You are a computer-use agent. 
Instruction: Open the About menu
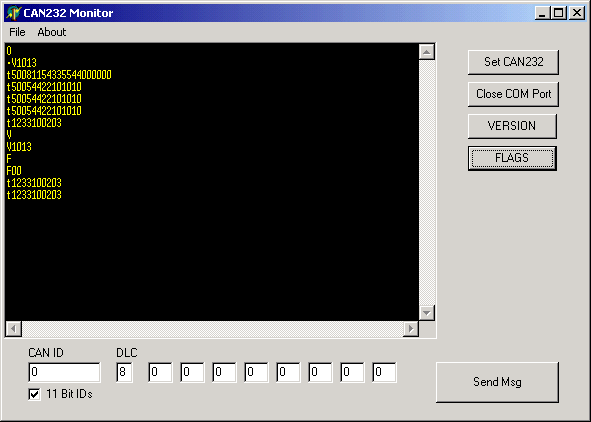(52, 32)
